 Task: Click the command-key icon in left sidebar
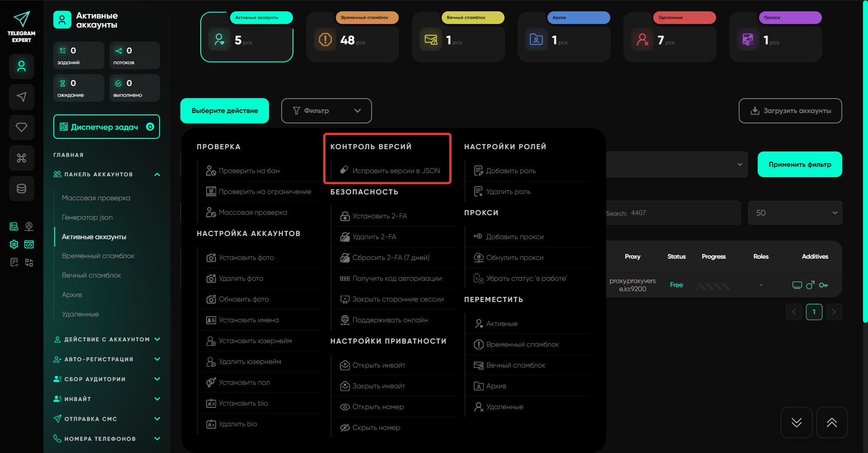(22, 158)
